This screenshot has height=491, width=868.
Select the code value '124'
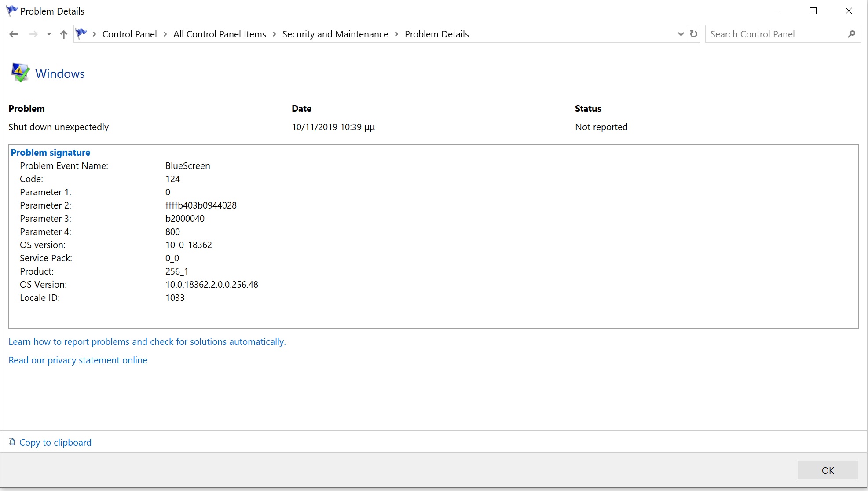(x=172, y=179)
